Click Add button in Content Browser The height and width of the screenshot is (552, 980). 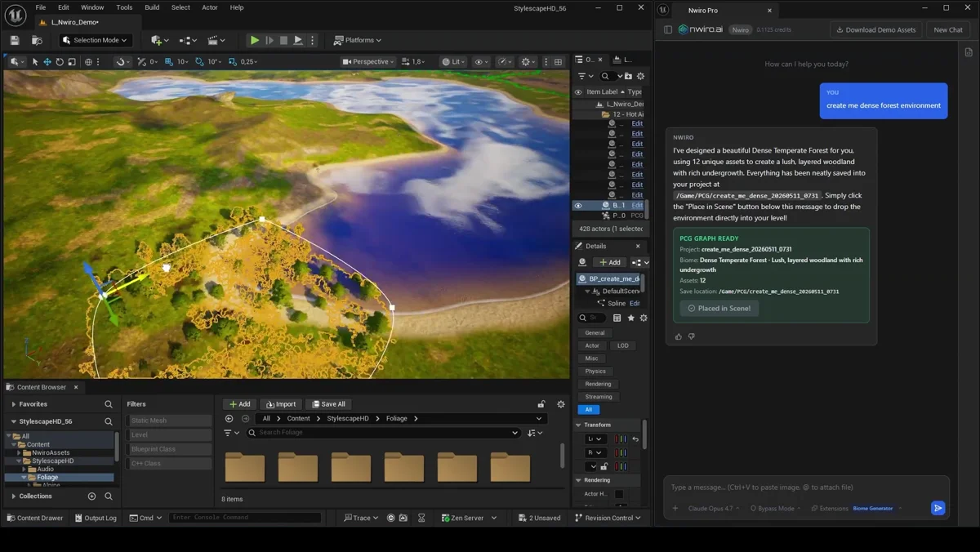[x=239, y=404]
